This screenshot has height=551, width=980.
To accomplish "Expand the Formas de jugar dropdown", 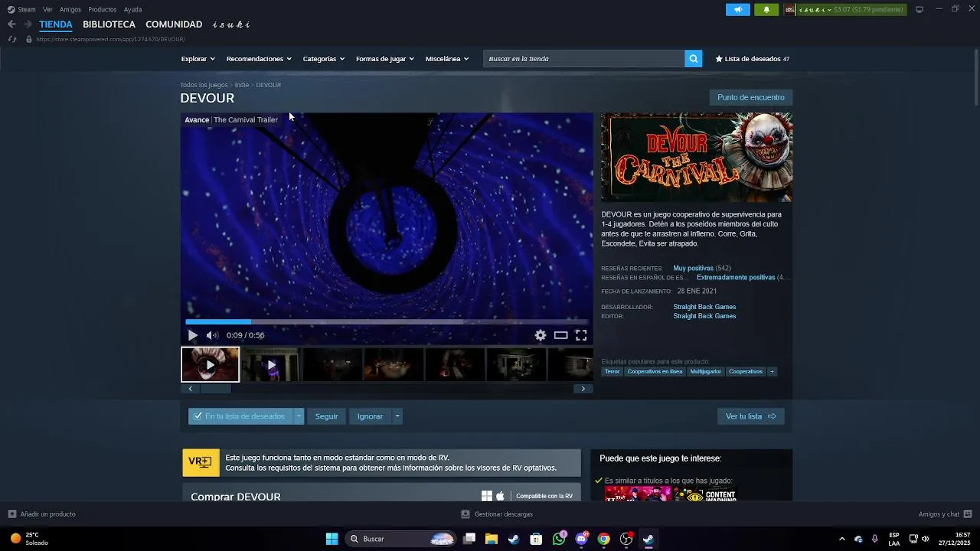I will coord(384,59).
